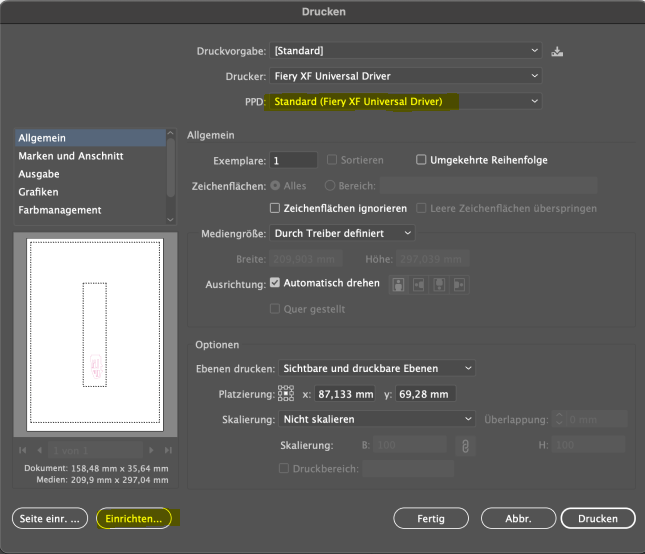Click the print preview thumbnail
Image resolution: width=645 pixels, height=554 pixels.
pos(95,334)
